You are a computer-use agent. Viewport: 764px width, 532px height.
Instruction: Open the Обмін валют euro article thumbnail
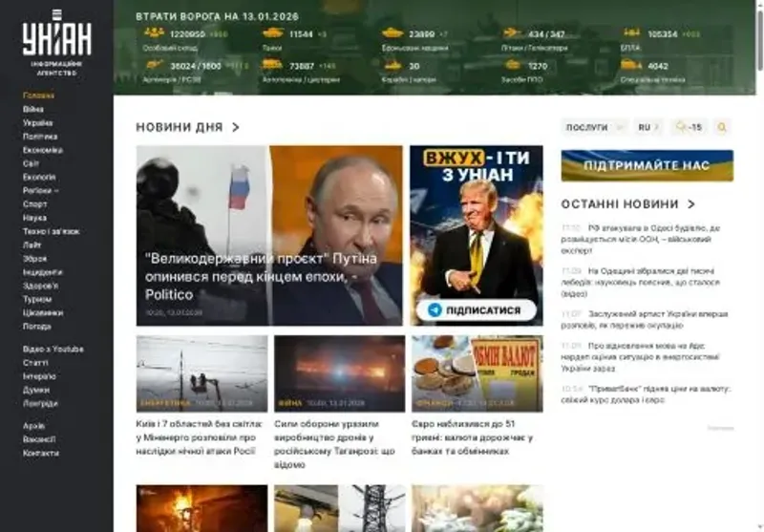477,373
